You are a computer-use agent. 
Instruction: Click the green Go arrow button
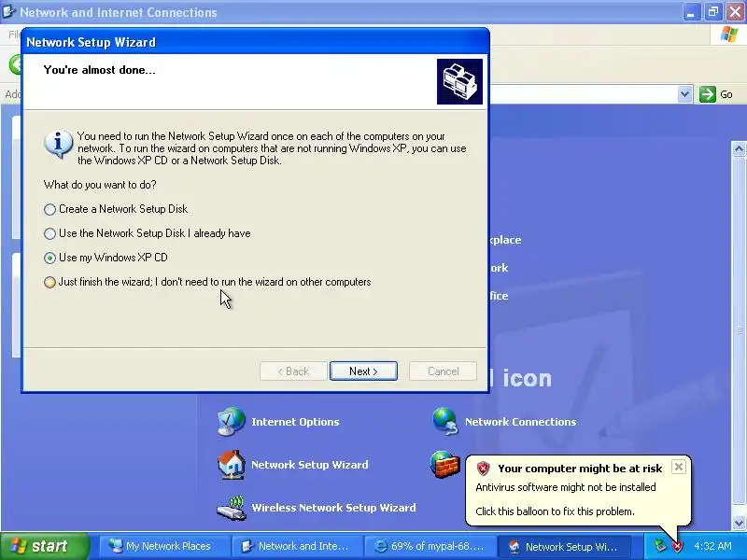tap(708, 94)
